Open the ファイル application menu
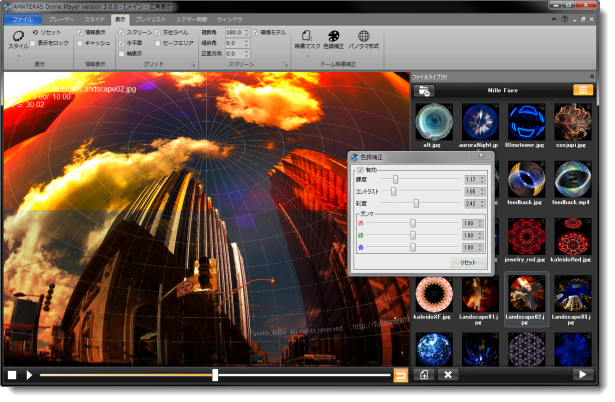This screenshot has height=402, width=615. (x=22, y=19)
